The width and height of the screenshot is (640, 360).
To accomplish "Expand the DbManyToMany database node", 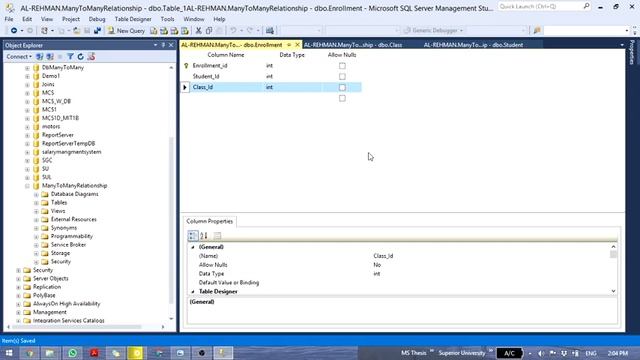I will pos(27,68).
